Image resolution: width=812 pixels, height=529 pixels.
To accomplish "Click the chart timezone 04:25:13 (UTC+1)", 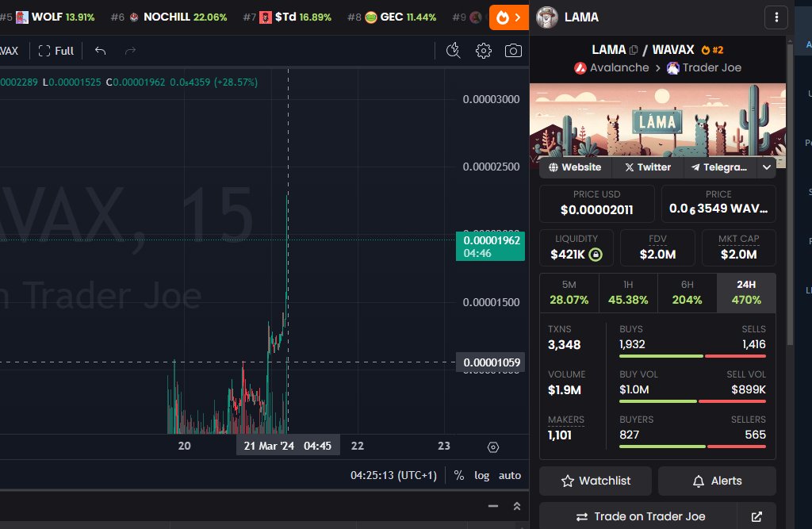I will pos(393,476).
